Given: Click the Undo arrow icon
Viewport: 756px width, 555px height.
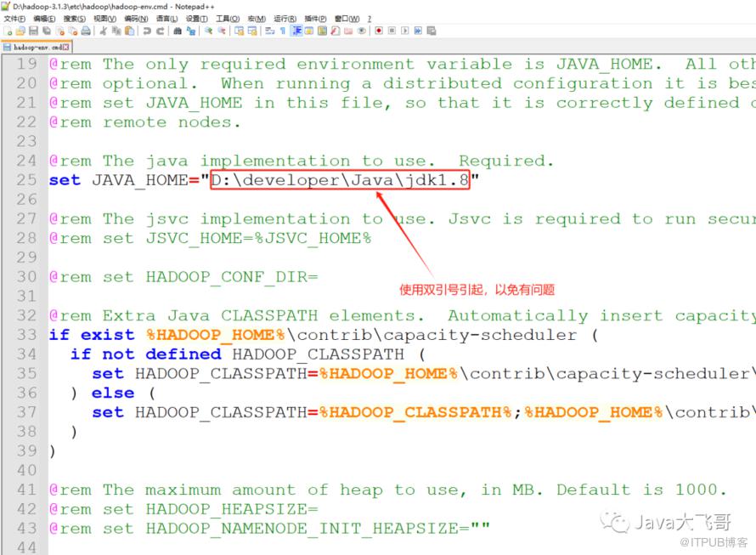Looking at the screenshot, I should tap(147, 31).
